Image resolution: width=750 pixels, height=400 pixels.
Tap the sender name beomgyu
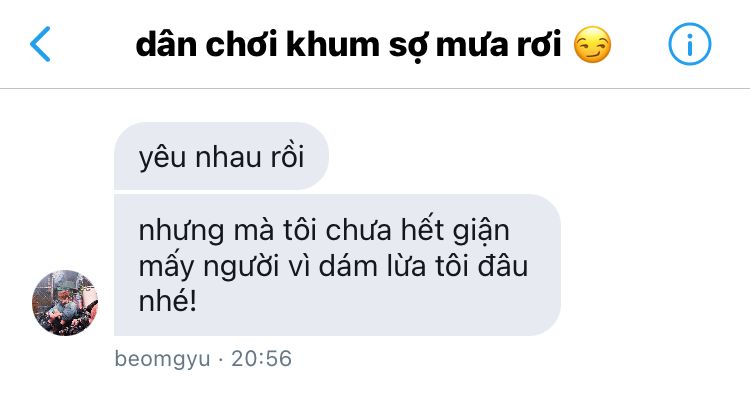click(x=162, y=359)
